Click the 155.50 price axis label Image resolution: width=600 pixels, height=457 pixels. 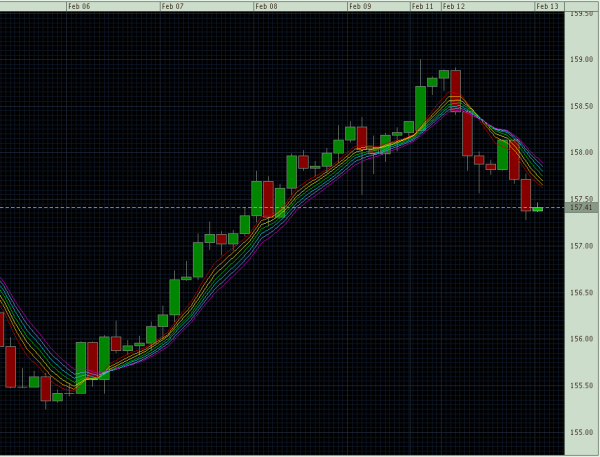click(x=582, y=385)
